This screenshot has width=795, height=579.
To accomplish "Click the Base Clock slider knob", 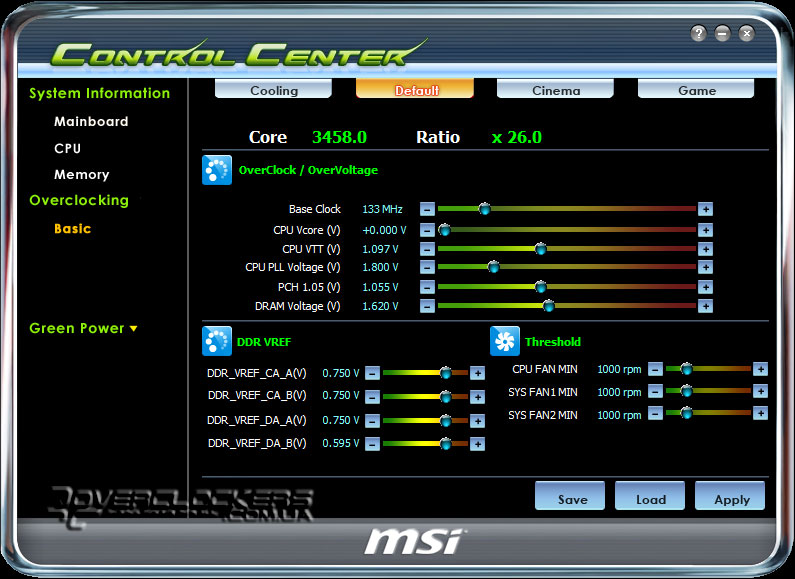I will click(x=484, y=208).
